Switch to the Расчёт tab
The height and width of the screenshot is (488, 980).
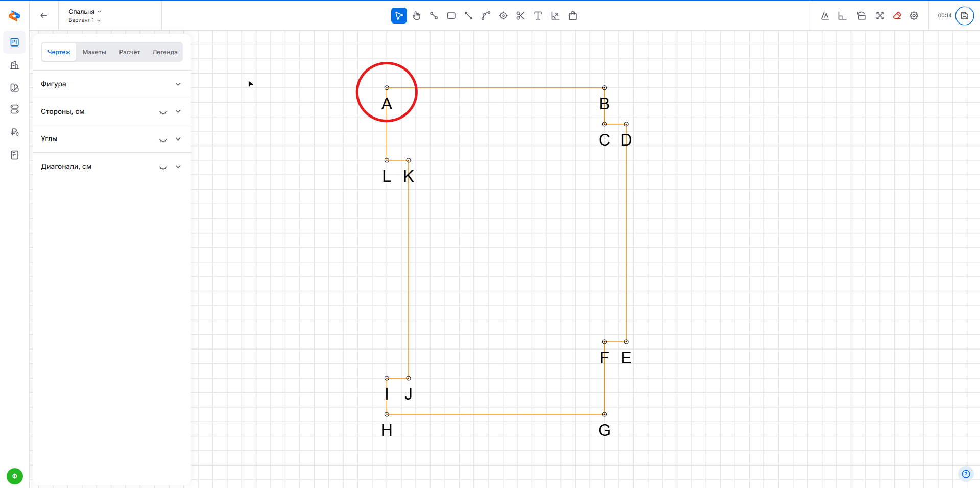(x=129, y=52)
